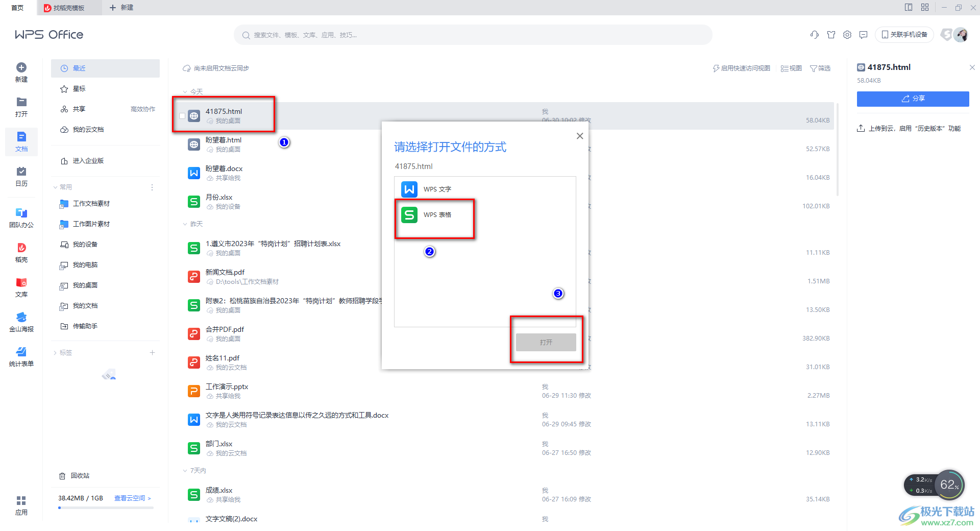
Task: Close the open-with dialog
Action: (x=580, y=136)
